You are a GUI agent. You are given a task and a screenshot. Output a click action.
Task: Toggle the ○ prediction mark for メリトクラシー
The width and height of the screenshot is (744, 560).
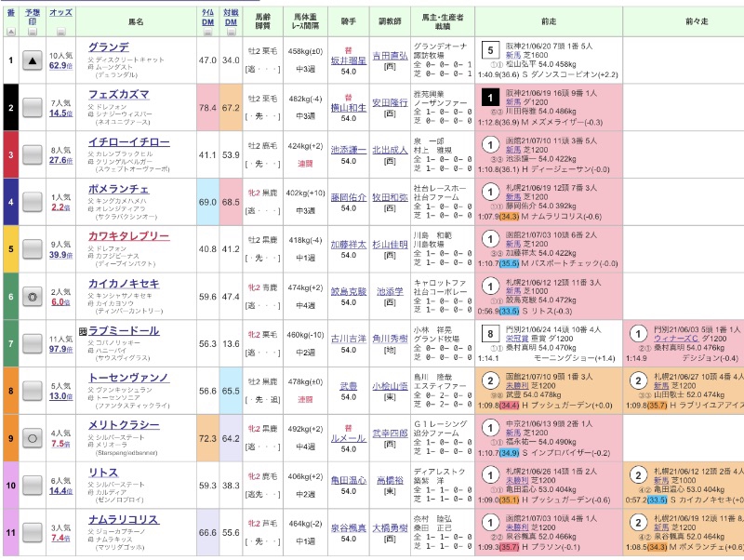[33, 437]
